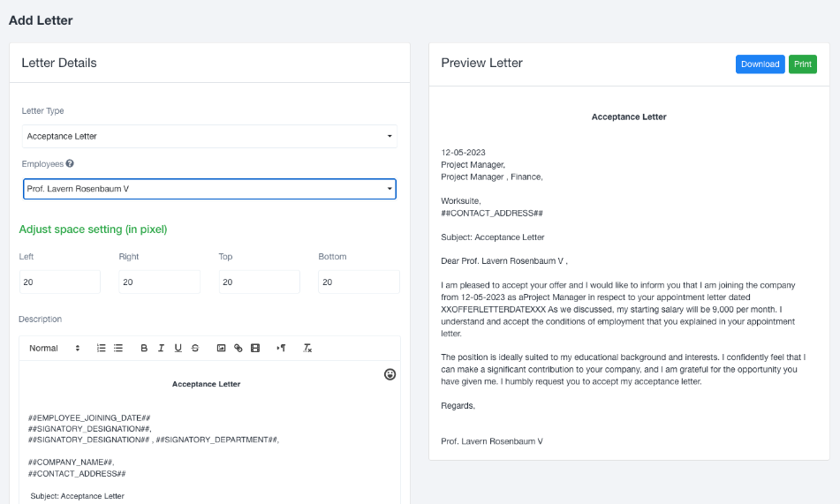
Task: Add a hyperlink in the editor
Action: pos(238,349)
